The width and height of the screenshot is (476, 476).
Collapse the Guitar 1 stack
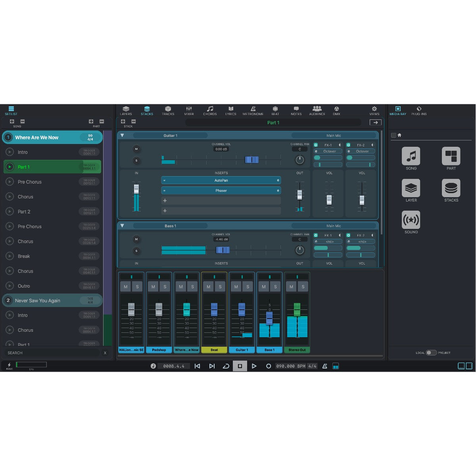click(122, 135)
